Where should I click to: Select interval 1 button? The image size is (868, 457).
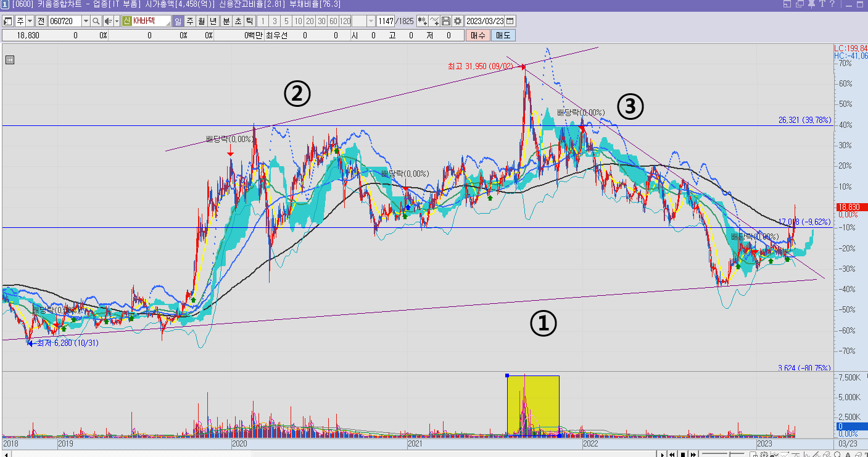[x=264, y=21]
